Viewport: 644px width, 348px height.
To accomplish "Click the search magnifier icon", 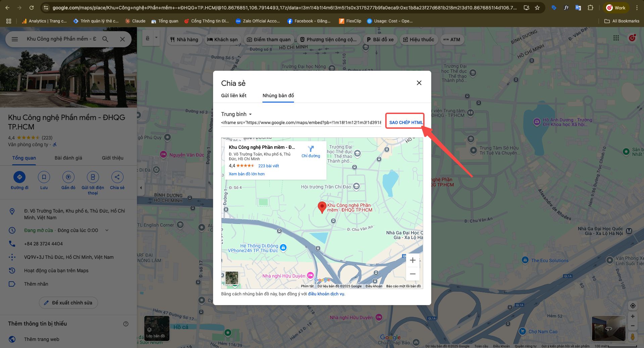I will click(105, 39).
